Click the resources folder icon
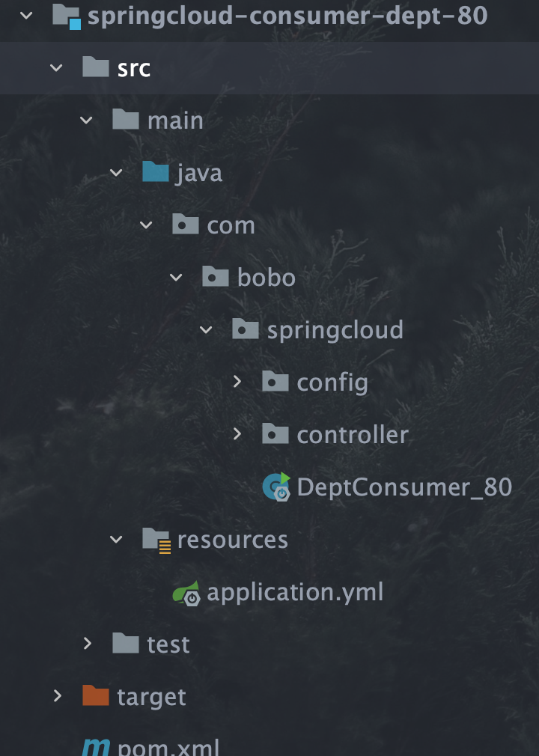The height and width of the screenshot is (756, 539). pyautogui.click(x=156, y=540)
